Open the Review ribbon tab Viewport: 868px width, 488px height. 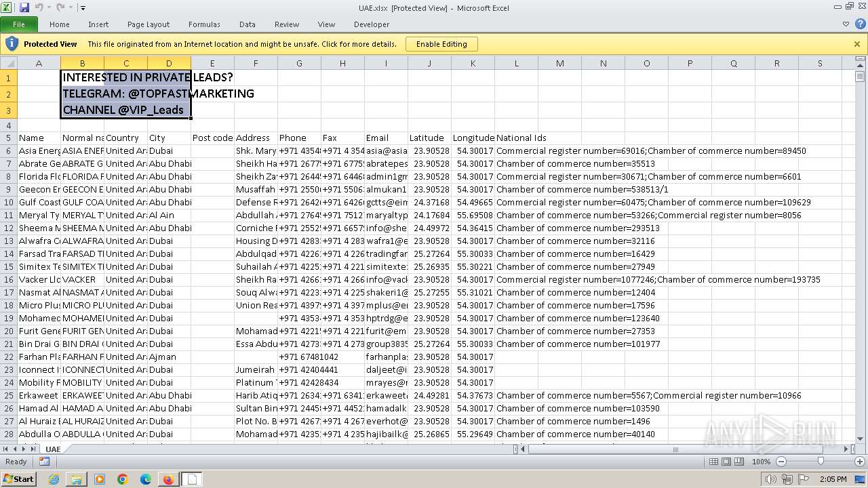tap(287, 24)
